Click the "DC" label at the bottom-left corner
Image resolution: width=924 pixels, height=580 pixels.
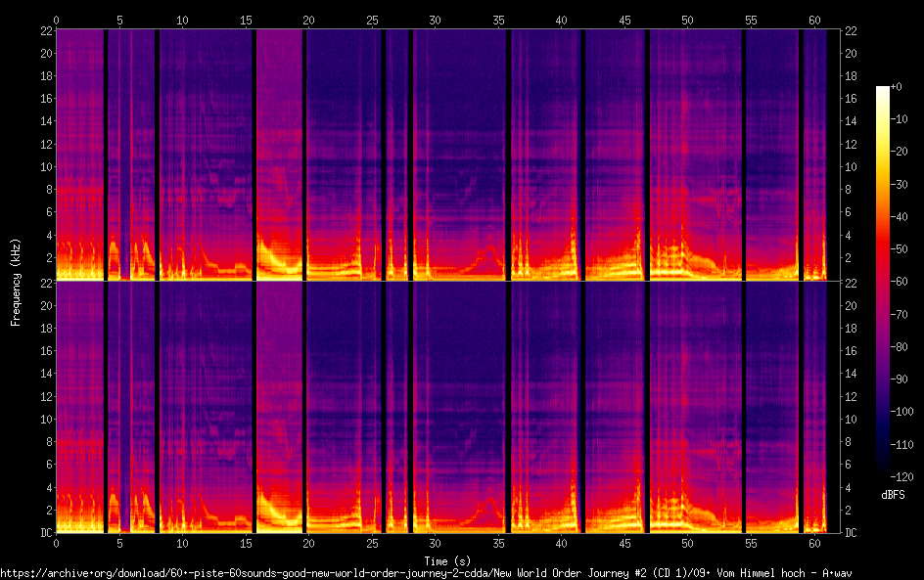tap(43, 533)
